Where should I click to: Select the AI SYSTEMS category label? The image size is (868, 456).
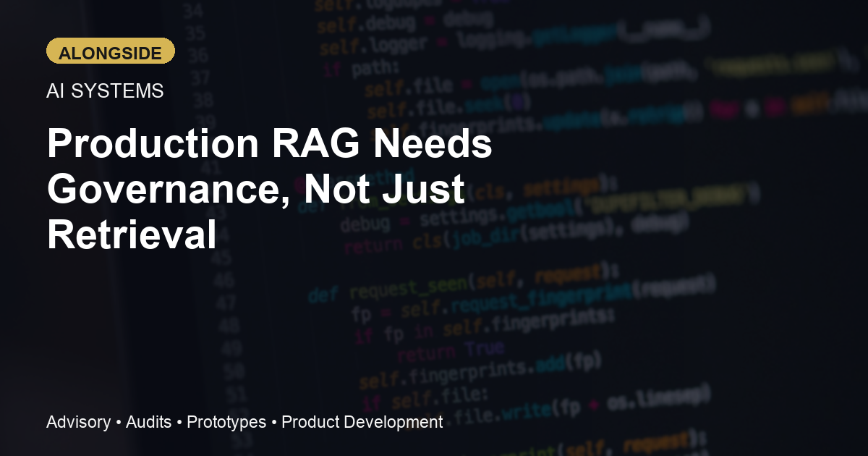coord(105,91)
